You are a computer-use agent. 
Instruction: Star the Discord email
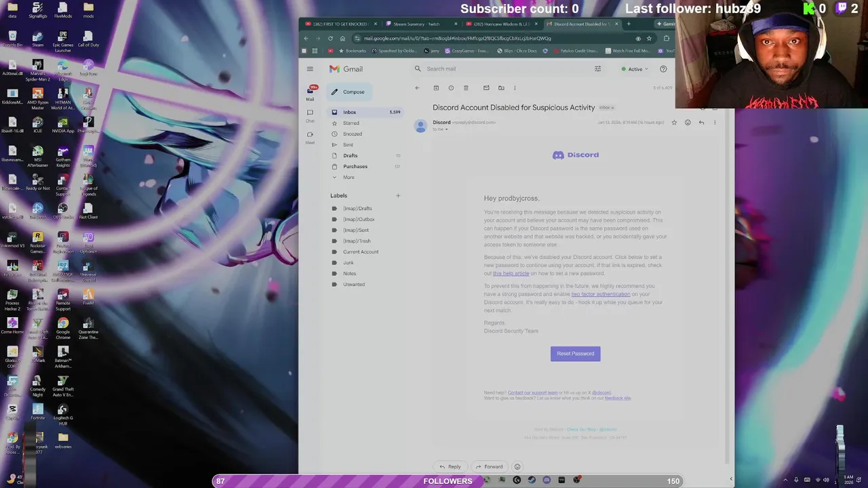pyautogui.click(x=674, y=123)
